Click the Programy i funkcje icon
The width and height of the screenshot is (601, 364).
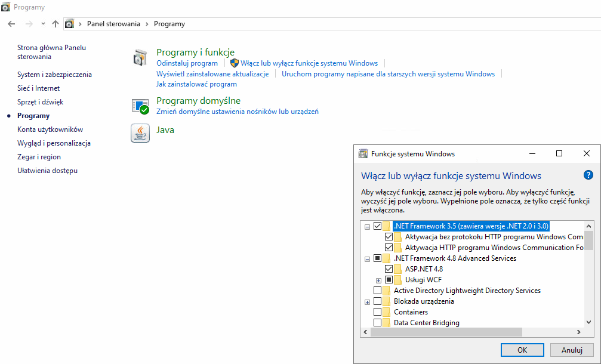140,58
